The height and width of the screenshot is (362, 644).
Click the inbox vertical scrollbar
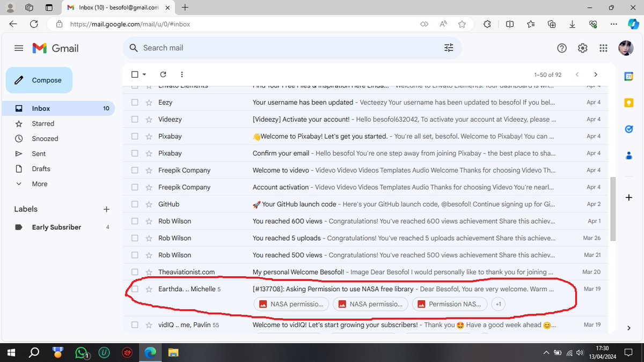(x=612, y=209)
